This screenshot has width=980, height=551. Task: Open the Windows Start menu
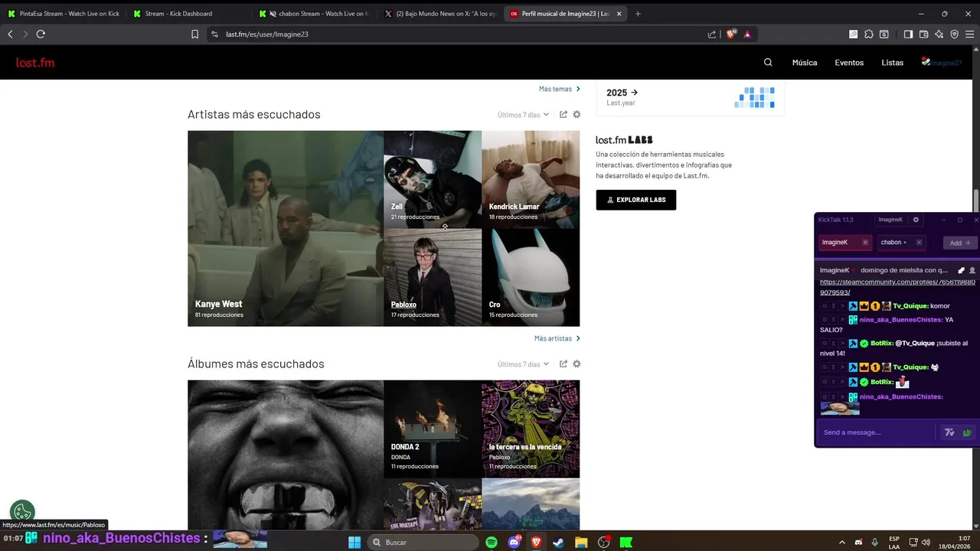pyautogui.click(x=354, y=543)
